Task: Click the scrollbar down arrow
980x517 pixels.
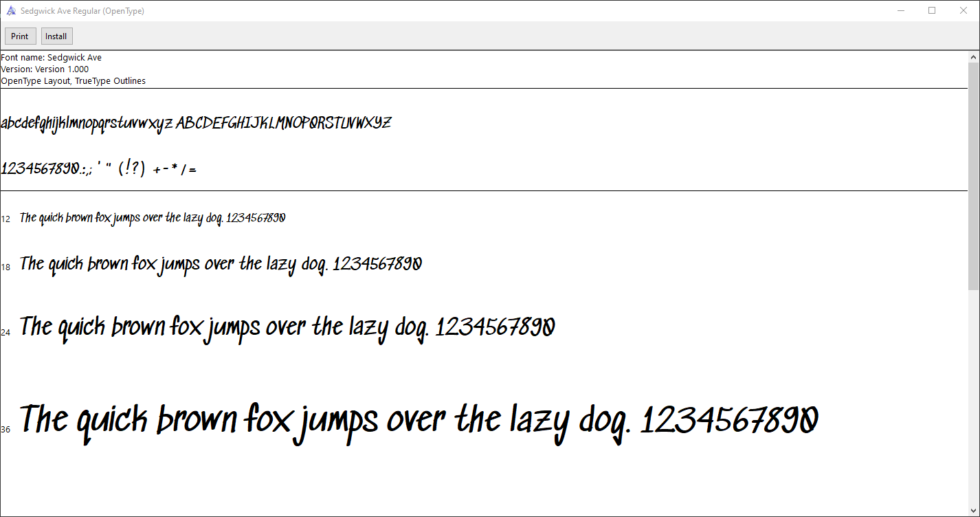Action: (x=974, y=511)
